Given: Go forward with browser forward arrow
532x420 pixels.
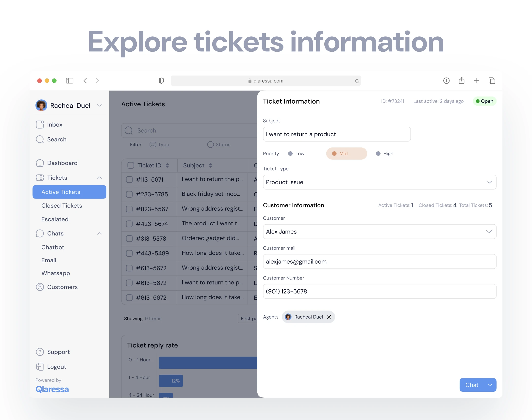Looking at the screenshot, I should click(x=97, y=81).
